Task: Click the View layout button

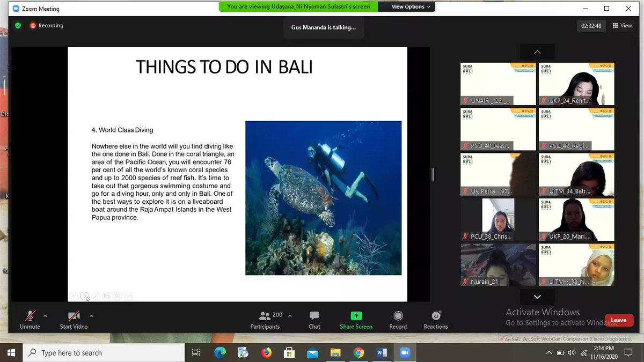Action: coord(623,26)
